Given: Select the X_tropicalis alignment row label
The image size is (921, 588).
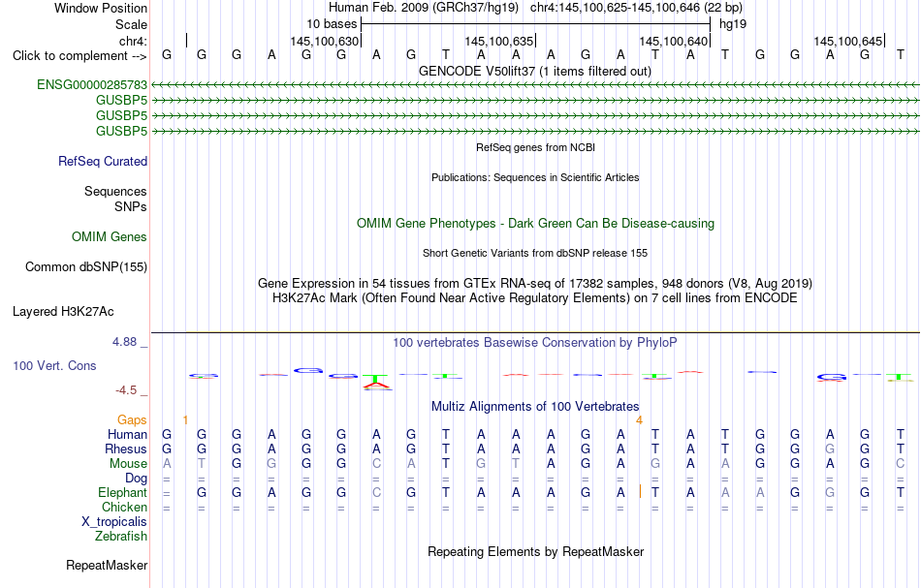Looking at the screenshot, I should [114, 522].
